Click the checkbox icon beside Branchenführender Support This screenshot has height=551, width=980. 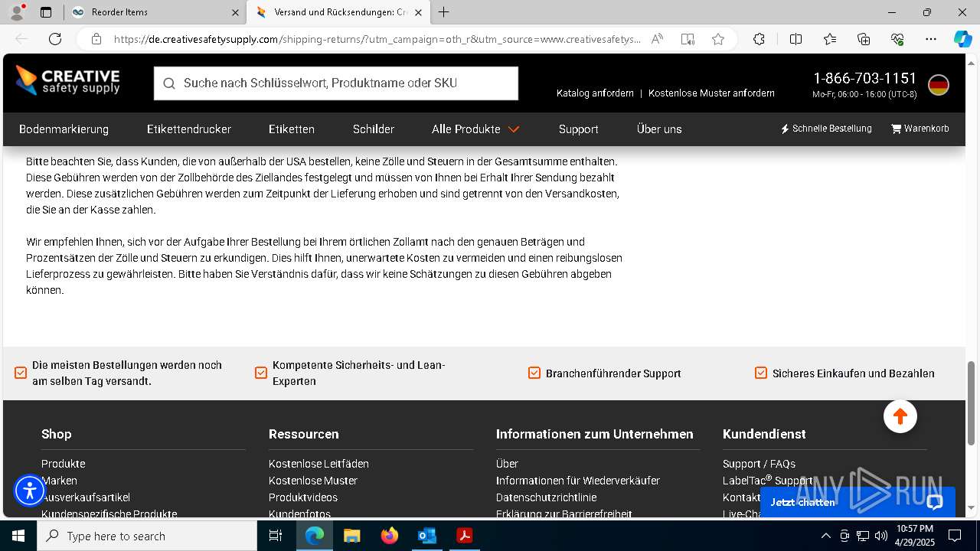(x=534, y=373)
